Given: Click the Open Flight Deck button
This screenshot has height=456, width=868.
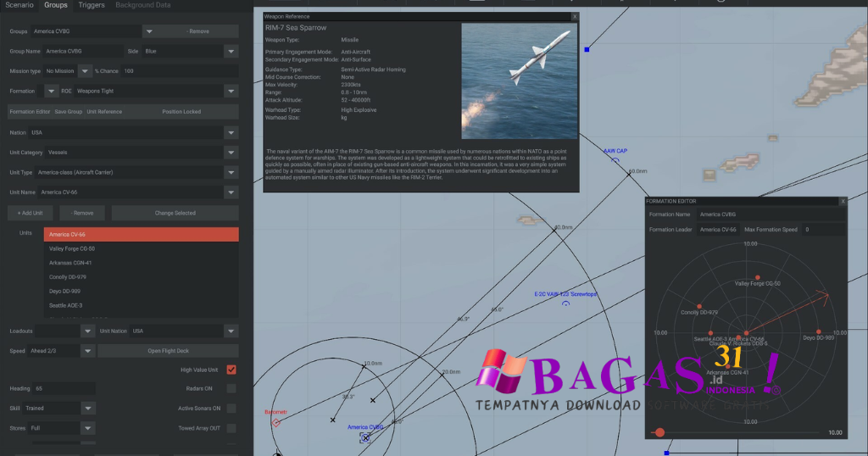Looking at the screenshot, I should (169, 351).
